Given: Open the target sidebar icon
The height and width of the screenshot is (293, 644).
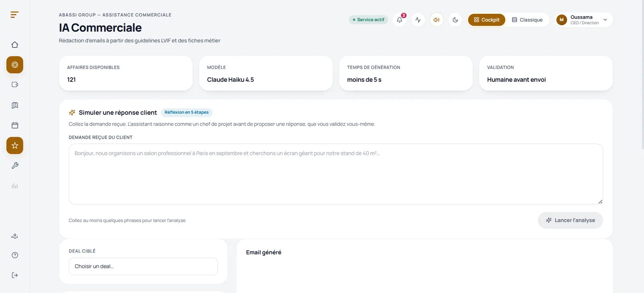Looking at the screenshot, I should (15, 65).
